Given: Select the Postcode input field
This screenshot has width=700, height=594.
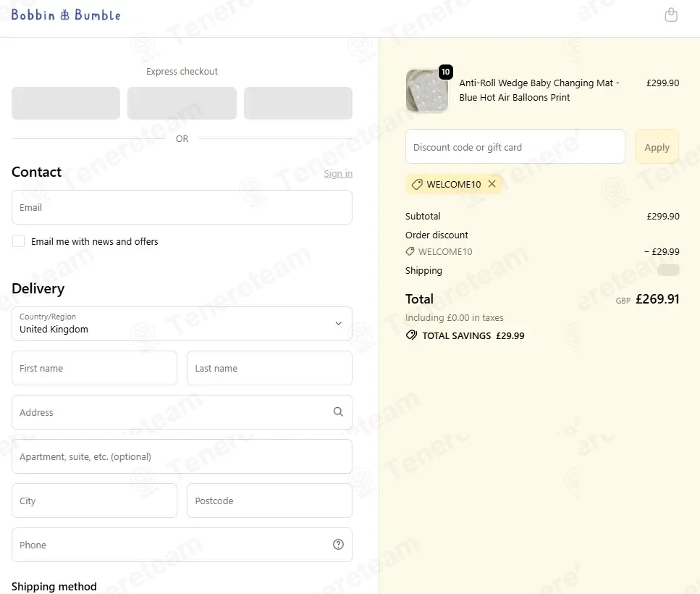Looking at the screenshot, I should (269, 501).
